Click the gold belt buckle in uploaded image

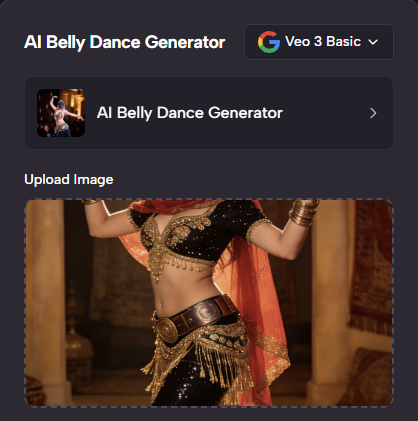tap(166, 330)
